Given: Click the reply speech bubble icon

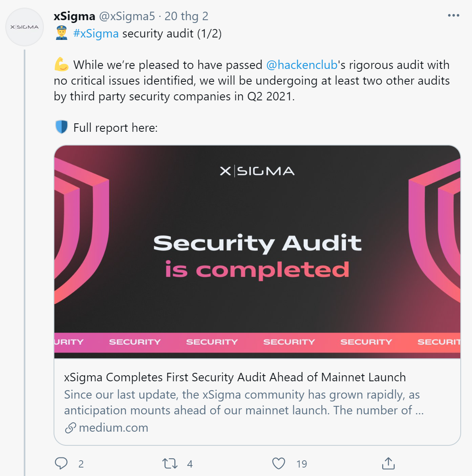Looking at the screenshot, I should (x=61, y=464).
